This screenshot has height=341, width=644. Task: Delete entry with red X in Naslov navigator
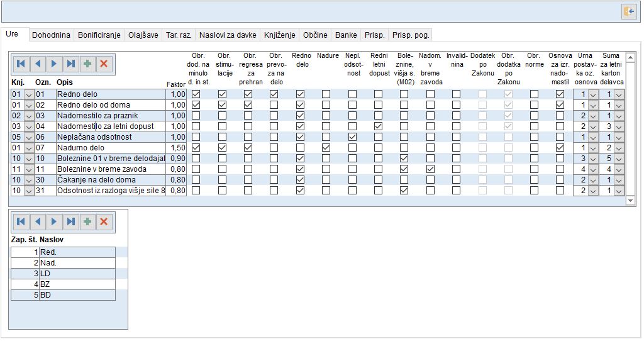click(x=104, y=222)
